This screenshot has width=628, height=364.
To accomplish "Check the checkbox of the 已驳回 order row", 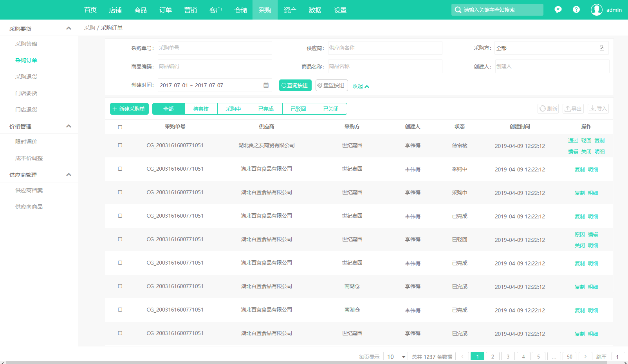I will click(x=120, y=239).
